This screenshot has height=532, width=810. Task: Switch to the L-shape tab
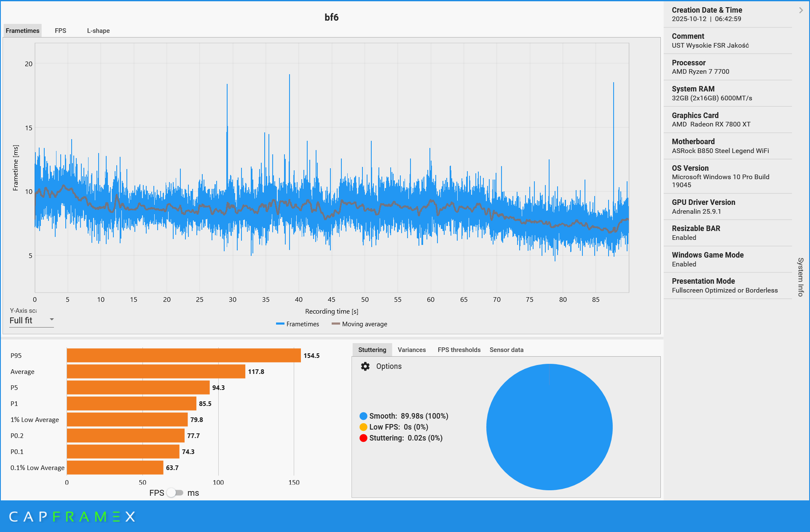pyautogui.click(x=98, y=31)
